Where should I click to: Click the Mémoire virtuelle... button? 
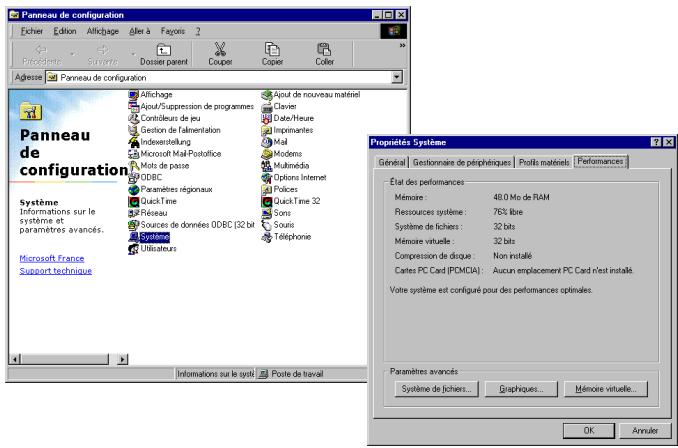click(606, 389)
